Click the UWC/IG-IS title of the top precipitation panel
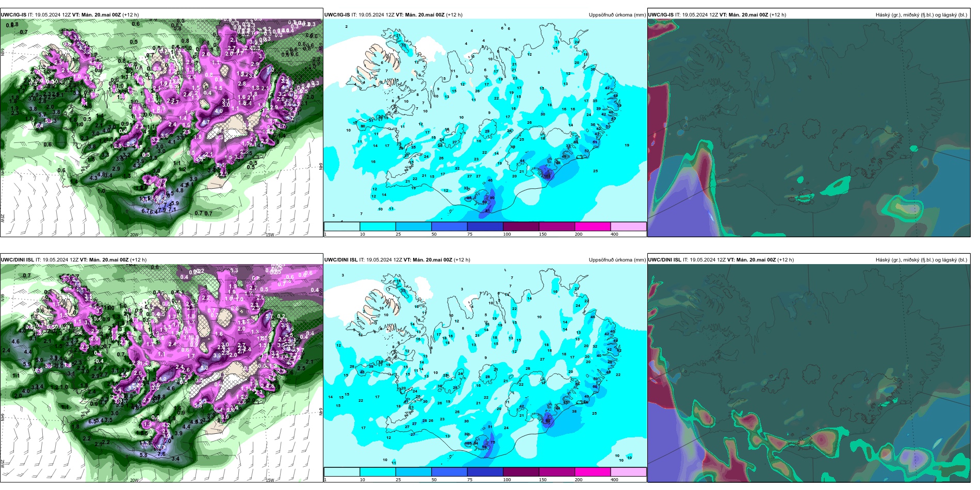Image resolution: width=980 pixels, height=490 pixels. coord(337,15)
